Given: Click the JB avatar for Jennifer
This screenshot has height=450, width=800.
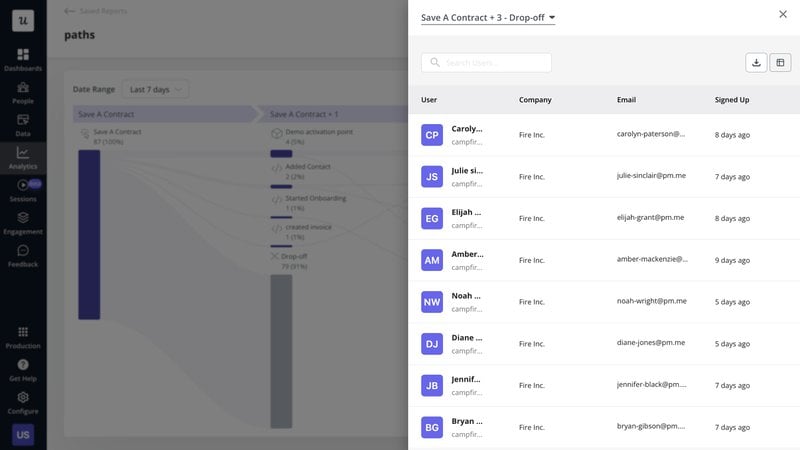Looking at the screenshot, I should tap(432, 385).
